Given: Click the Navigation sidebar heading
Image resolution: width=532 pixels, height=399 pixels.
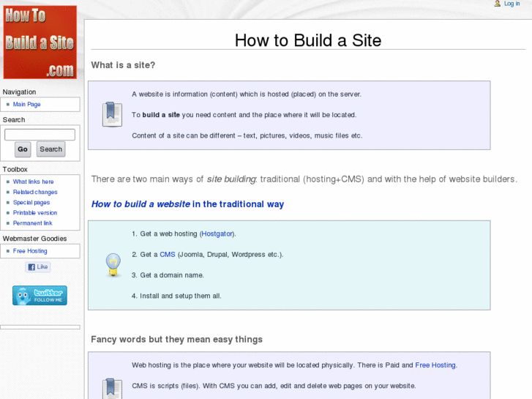Looking at the screenshot, I should click(x=19, y=92).
